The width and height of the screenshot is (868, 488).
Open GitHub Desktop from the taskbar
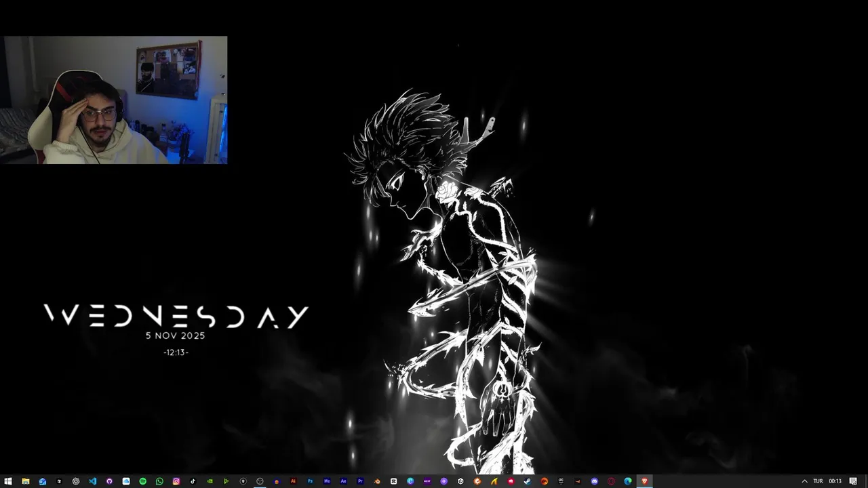click(109, 481)
